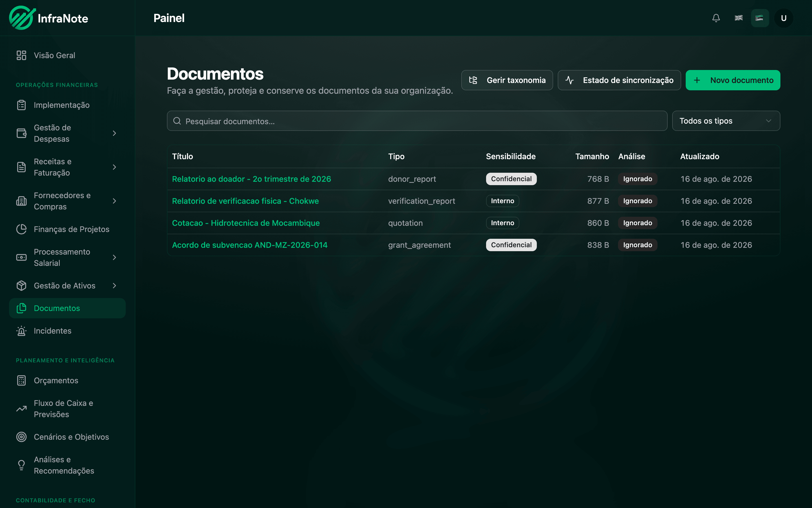Viewport: 812px width, 508px height.
Task: Click the Cenários e Objetivos target icon
Action: coord(21,437)
